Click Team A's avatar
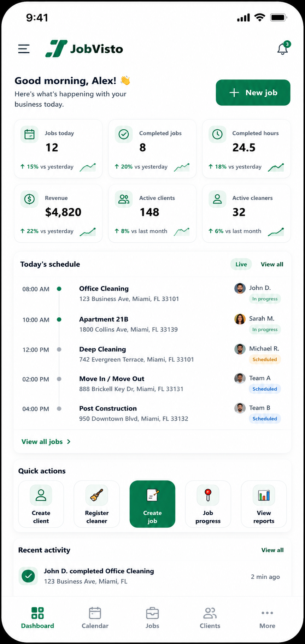The width and height of the screenshot is (305, 644). pyautogui.click(x=240, y=378)
